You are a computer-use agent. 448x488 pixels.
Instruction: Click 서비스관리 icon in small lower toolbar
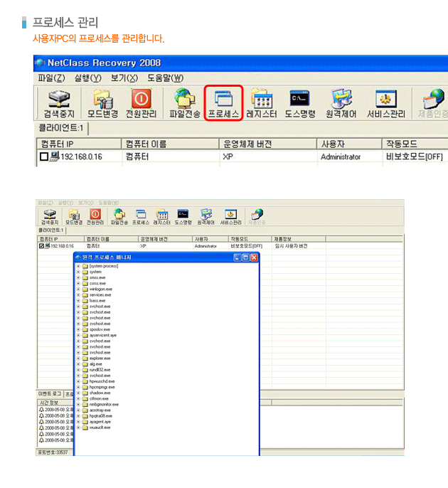point(231,217)
